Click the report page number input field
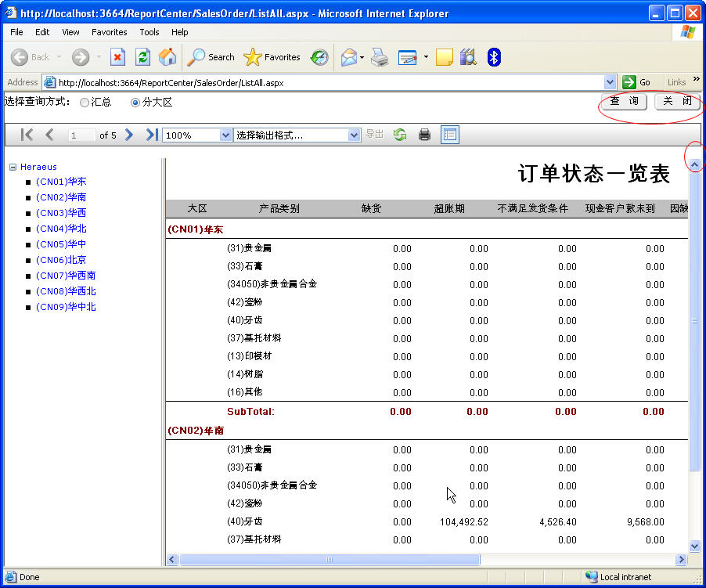706x588 pixels. pyautogui.click(x=81, y=135)
